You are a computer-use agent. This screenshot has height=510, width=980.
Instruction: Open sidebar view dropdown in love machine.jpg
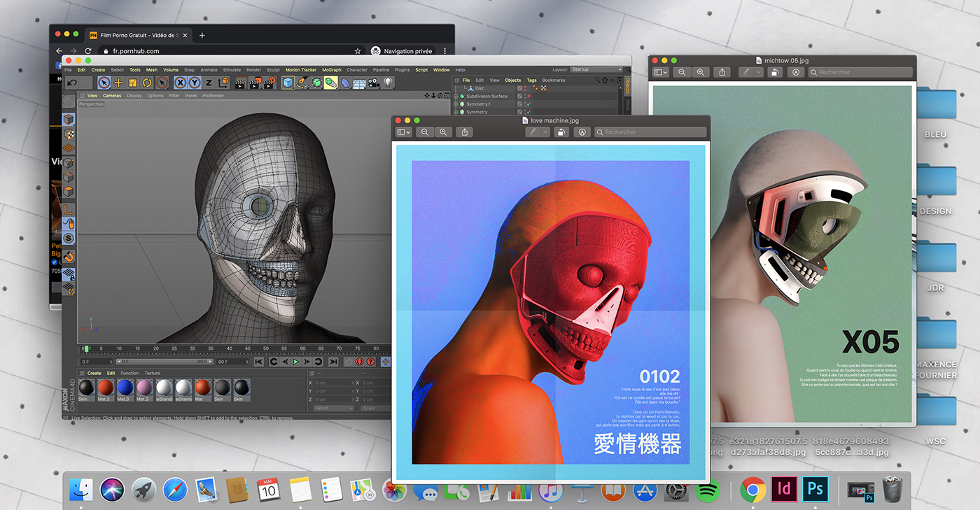(x=404, y=132)
